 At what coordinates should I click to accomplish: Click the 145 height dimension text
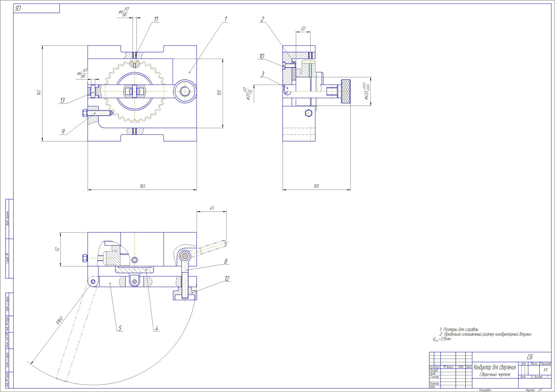point(39,92)
